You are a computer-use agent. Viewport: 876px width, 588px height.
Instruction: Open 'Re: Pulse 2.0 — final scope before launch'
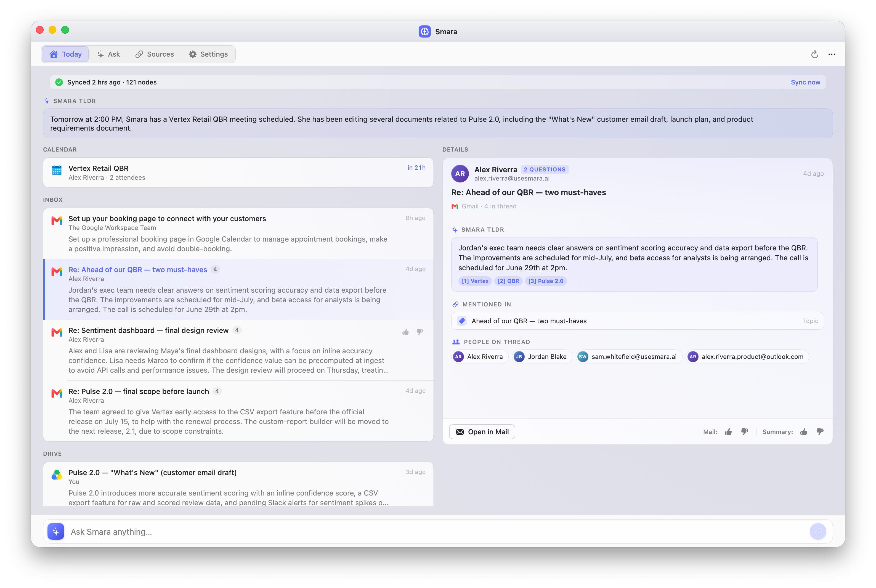[238, 411]
